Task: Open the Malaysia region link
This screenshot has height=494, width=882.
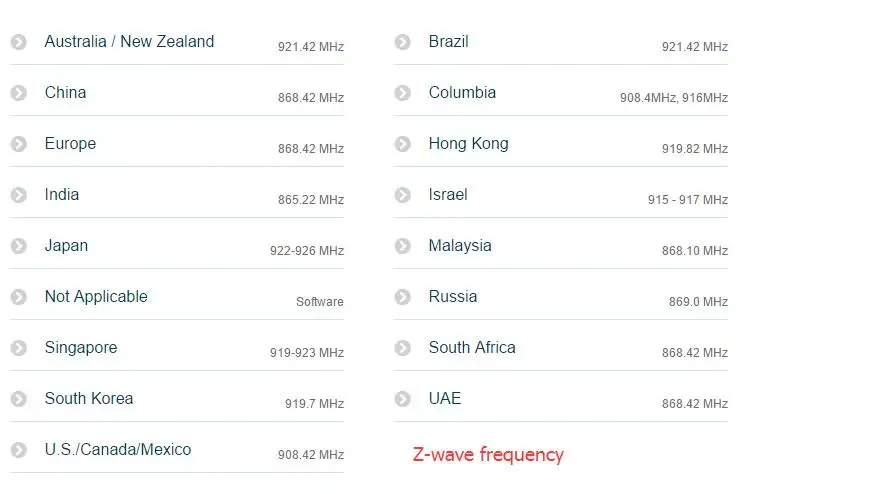Action: click(x=460, y=246)
